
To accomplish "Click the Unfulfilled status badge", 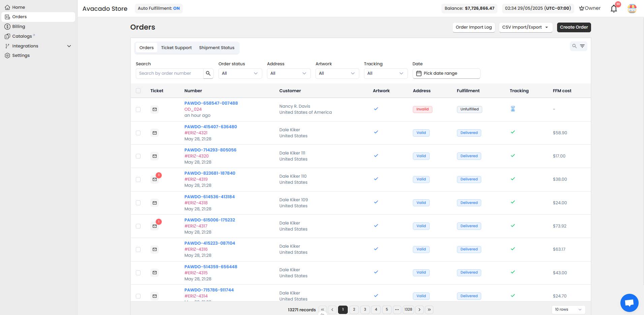I will 469,109.
